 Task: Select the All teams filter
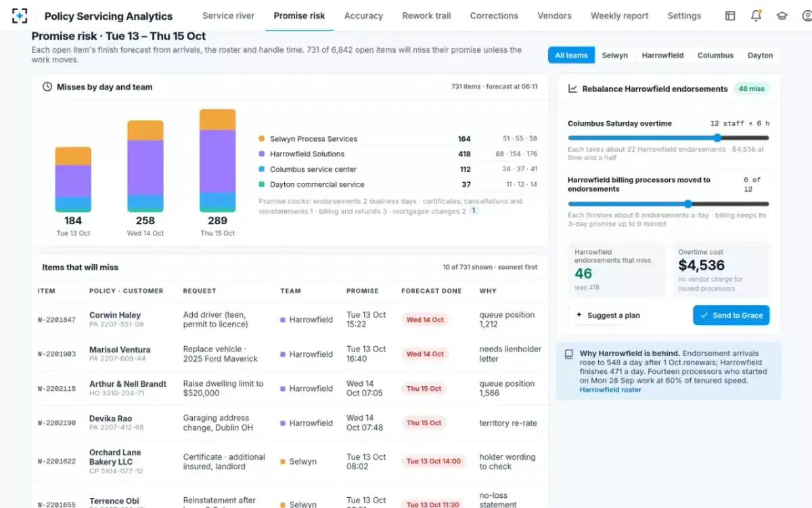(x=571, y=56)
